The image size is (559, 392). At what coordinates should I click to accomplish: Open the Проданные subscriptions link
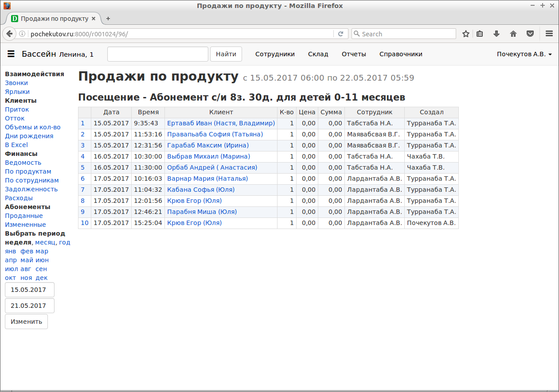click(24, 216)
